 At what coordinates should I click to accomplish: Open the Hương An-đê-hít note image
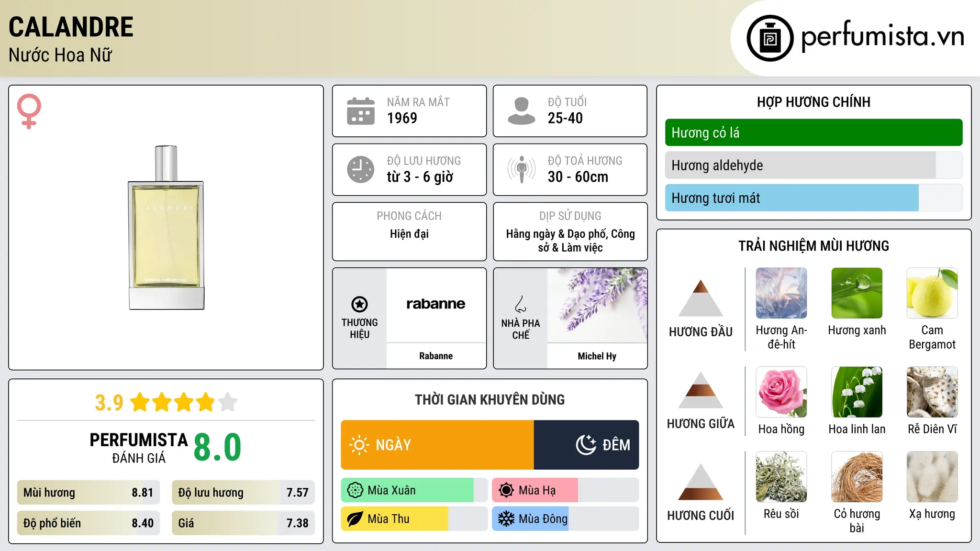click(781, 293)
